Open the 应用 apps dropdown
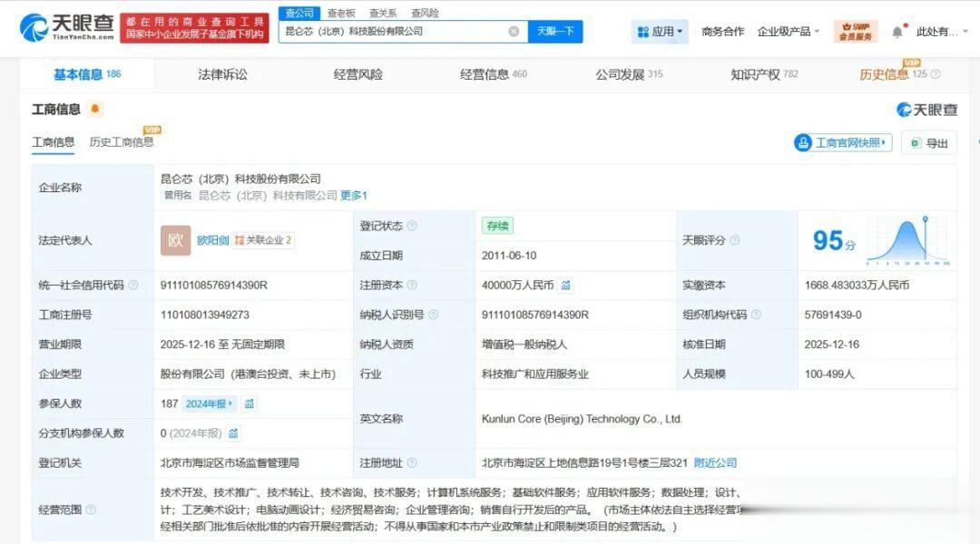 660,31
